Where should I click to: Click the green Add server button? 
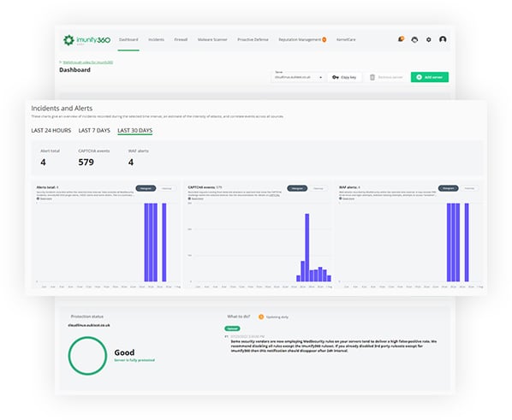[430, 77]
